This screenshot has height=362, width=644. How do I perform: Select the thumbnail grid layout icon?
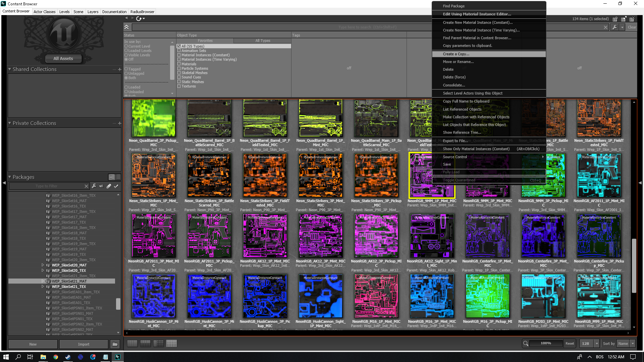click(171, 344)
